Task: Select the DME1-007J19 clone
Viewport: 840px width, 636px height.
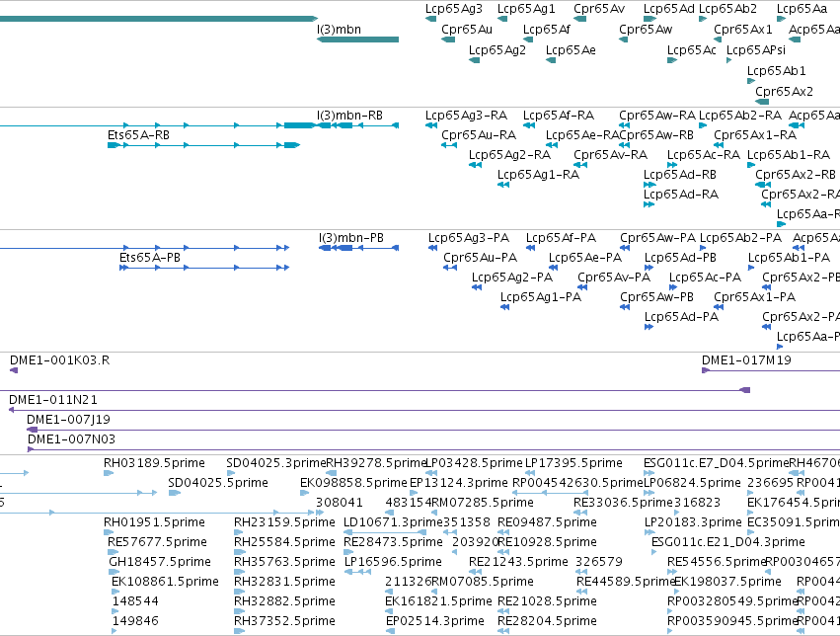Action: 68,420
